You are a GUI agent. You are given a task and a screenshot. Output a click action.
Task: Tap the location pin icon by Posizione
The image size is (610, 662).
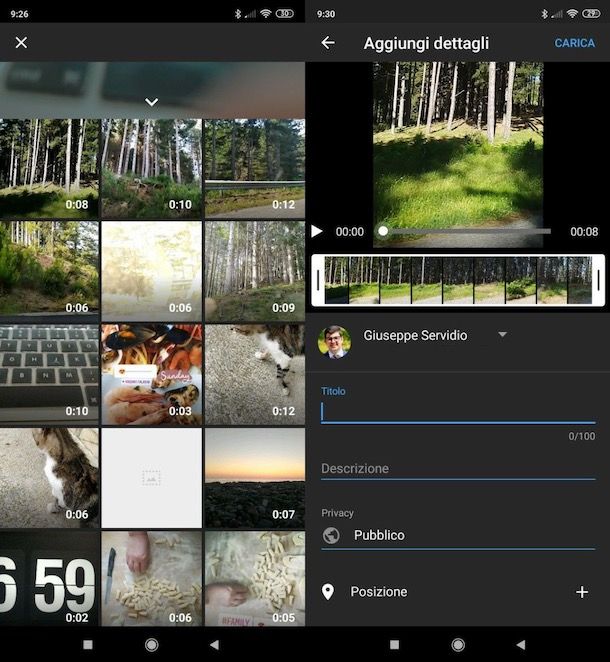tap(328, 592)
